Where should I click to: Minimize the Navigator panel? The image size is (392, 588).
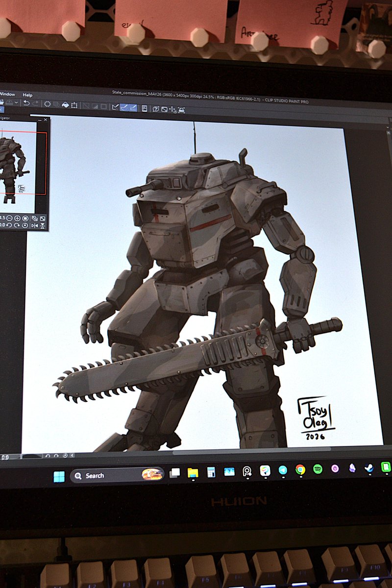[40, 120]
